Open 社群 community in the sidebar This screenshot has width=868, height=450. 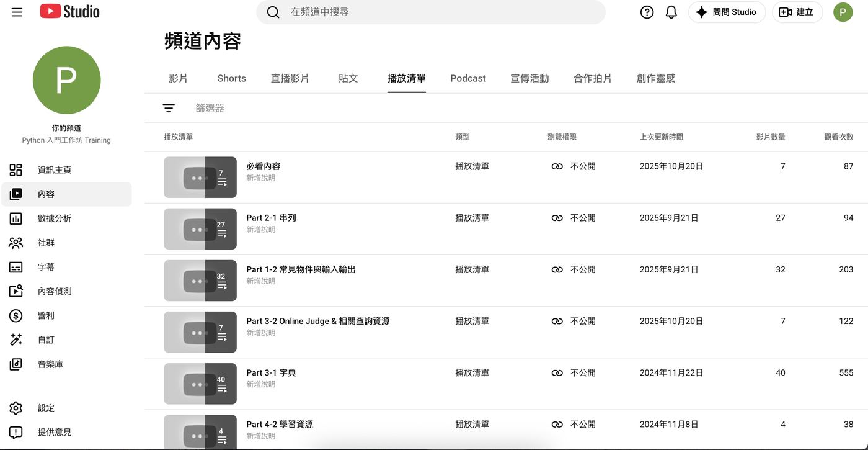(66, 243)
